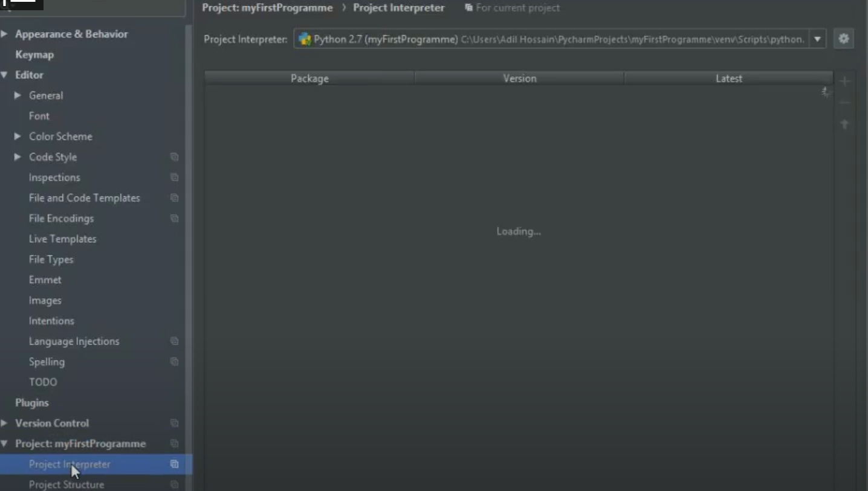Click the install package plus icon
This screenshot has height=491, width=868.
pyautogui.click(x=845, y=81)
